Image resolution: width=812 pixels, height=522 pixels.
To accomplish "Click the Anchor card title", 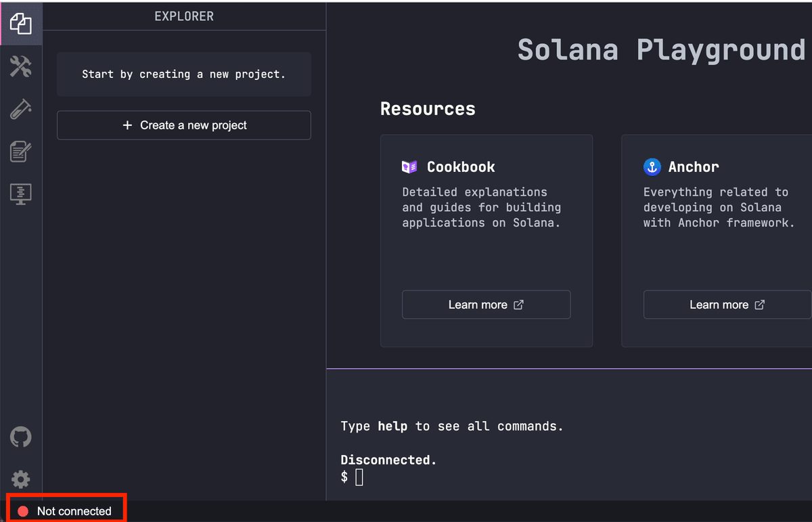I will [x=694, y=167].
